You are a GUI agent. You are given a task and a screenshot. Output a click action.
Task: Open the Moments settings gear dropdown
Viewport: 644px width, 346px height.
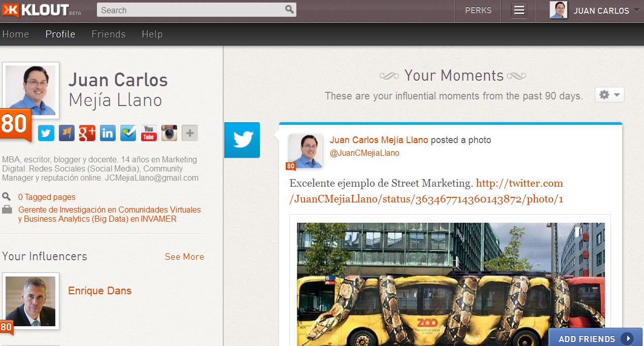click(x=609, y=95)
